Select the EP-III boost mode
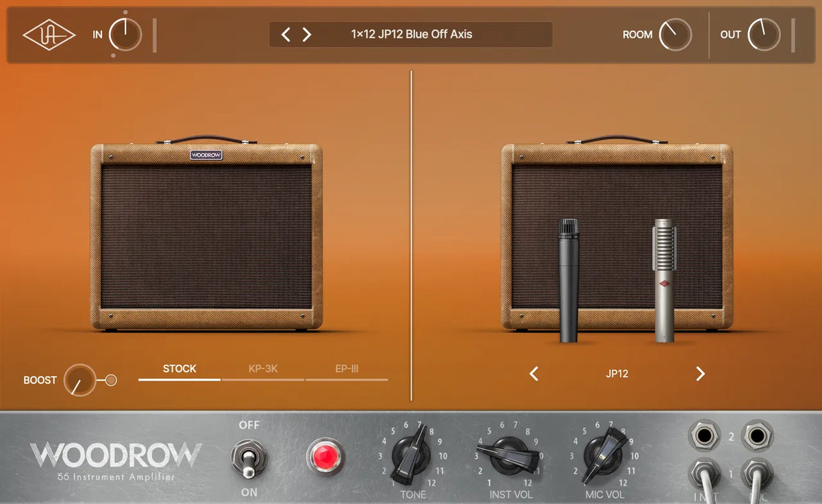Image resolution: width=822 pixels, height=504 pixels. (347, 368)
